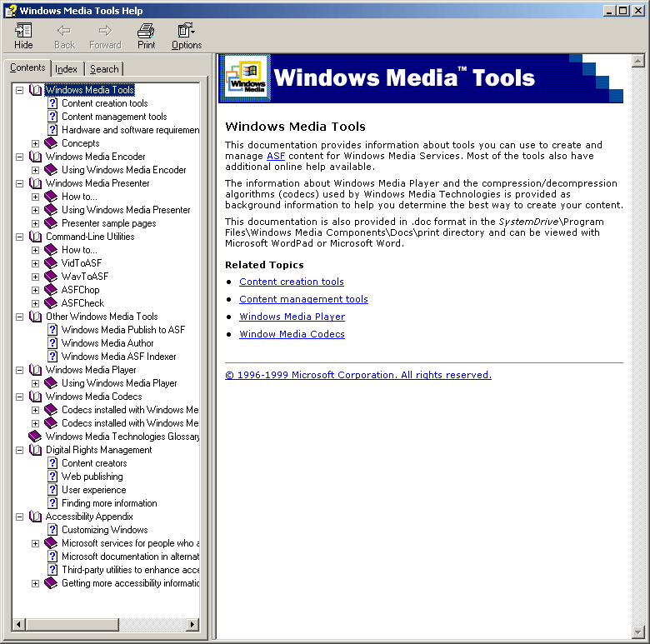The width and height of the screenshot is (650, 644).
Task: Click question-mark icon beside Content creation tools
Action: 52,103
